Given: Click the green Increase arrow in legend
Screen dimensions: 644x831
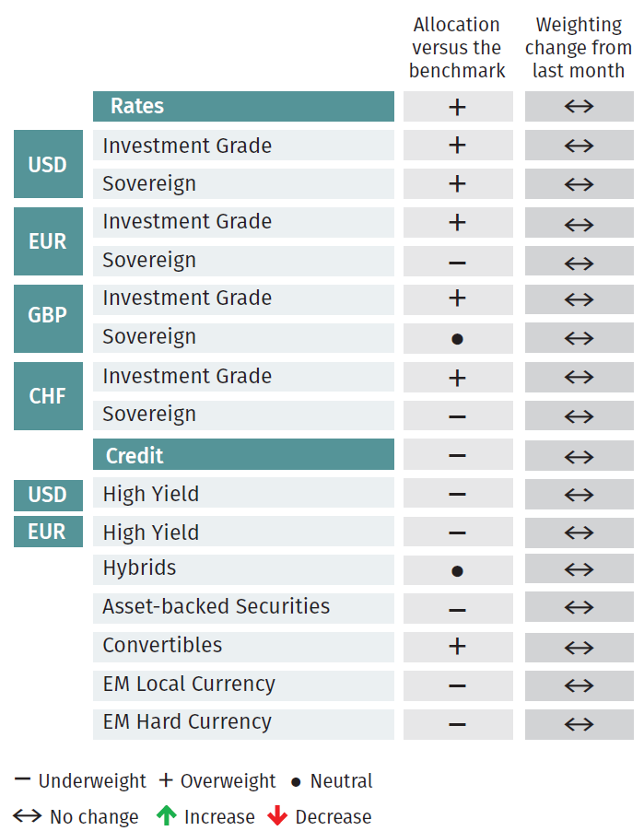Looking at the screenshot, I should (x=167, y=815).
